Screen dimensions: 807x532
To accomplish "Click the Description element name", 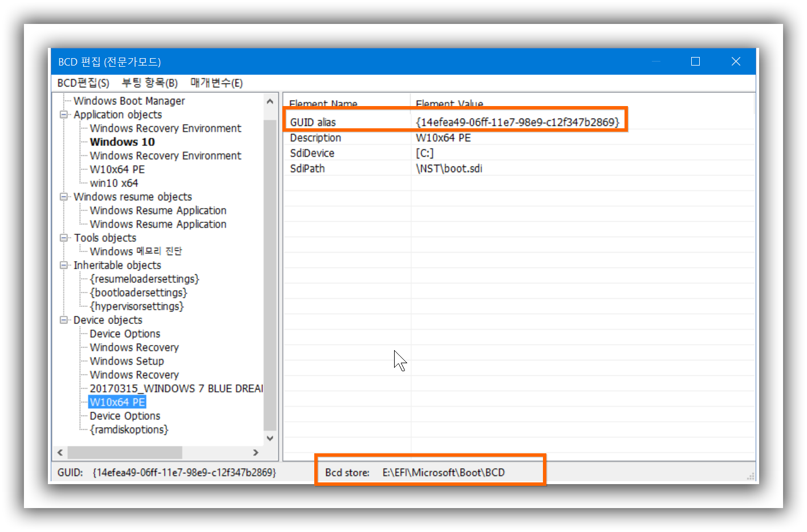I will [x=315, y=138].
